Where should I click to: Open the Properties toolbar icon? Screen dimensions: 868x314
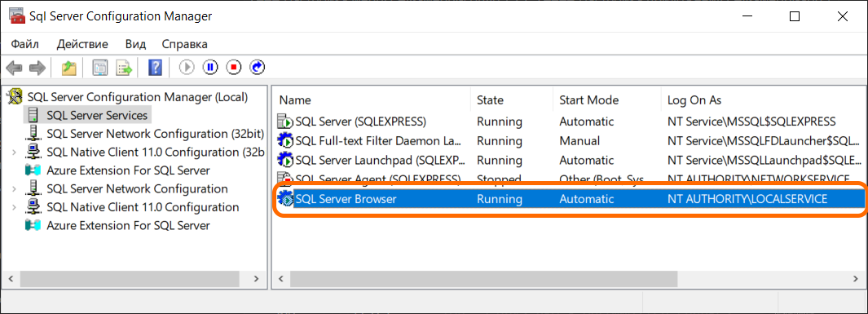pos(100,69)
